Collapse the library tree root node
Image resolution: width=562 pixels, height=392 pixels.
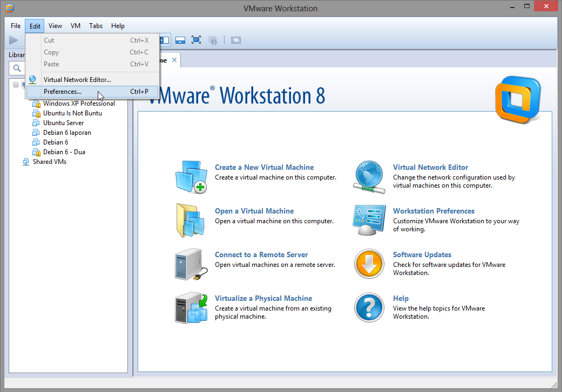(16, 85)
